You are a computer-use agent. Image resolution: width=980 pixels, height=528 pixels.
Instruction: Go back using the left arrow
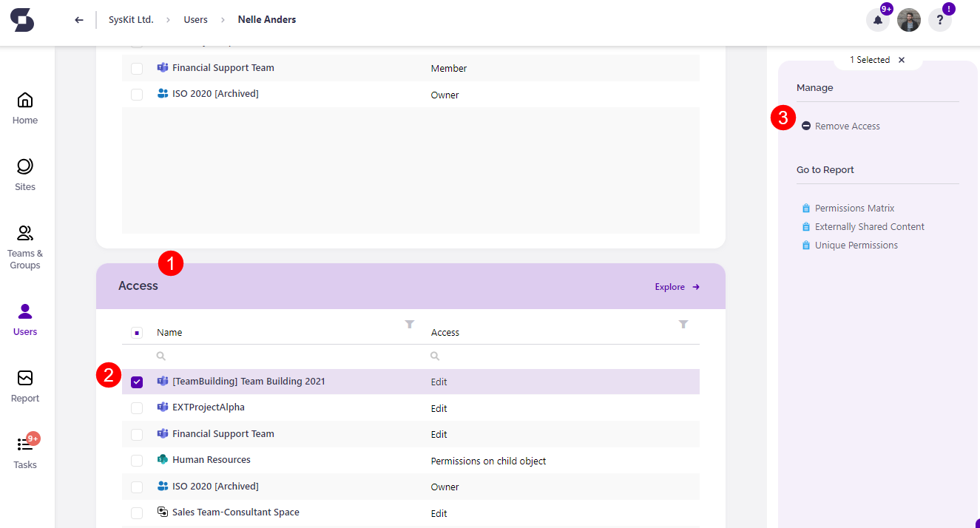(x=79, y=20)
